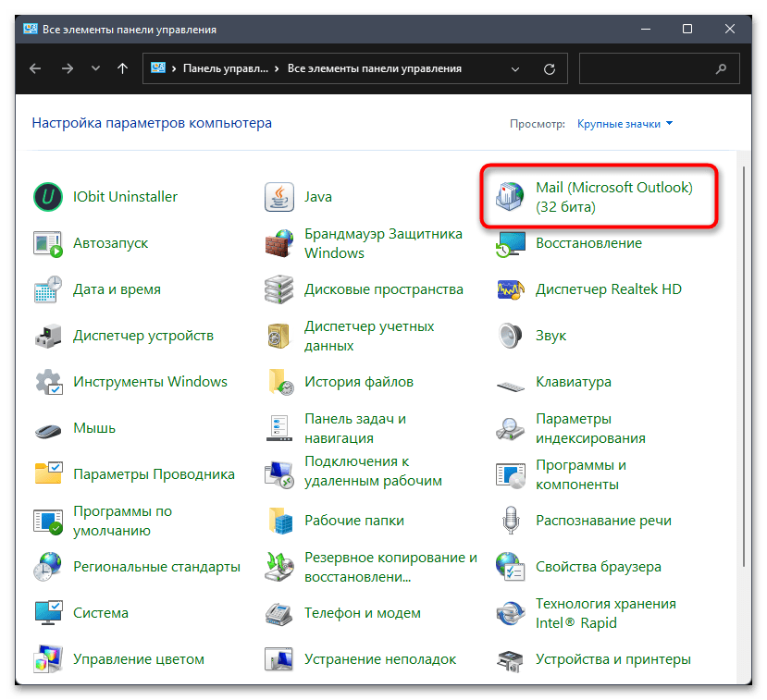Click the Автозапуск icon
Image resolution: width=767 pixels, height=700 pixels.
point(47,243)
